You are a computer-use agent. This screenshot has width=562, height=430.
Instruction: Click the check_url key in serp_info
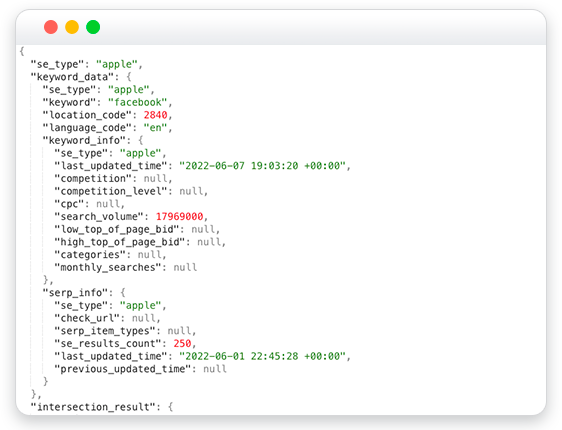click(87, 318)
